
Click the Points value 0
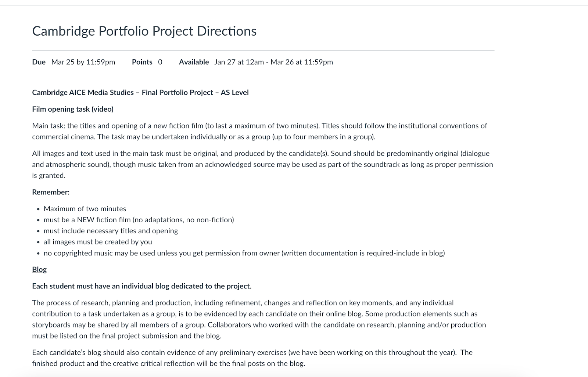click(160, 62)
